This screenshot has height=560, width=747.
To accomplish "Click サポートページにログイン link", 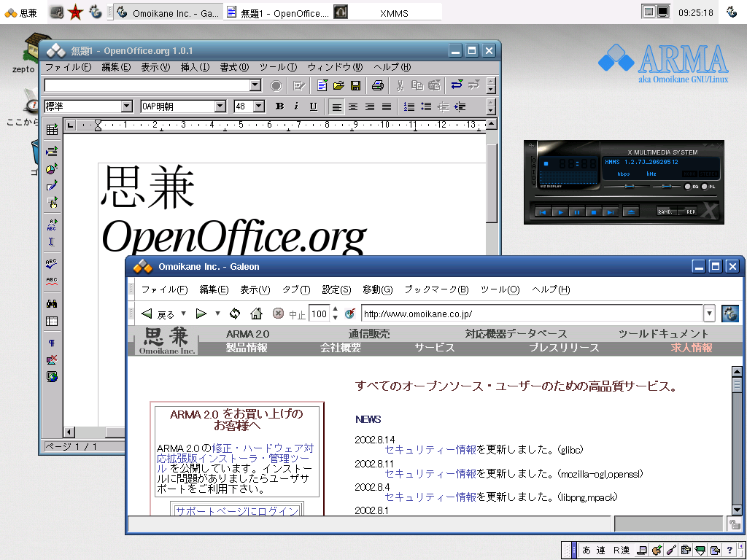I will 237,511.
